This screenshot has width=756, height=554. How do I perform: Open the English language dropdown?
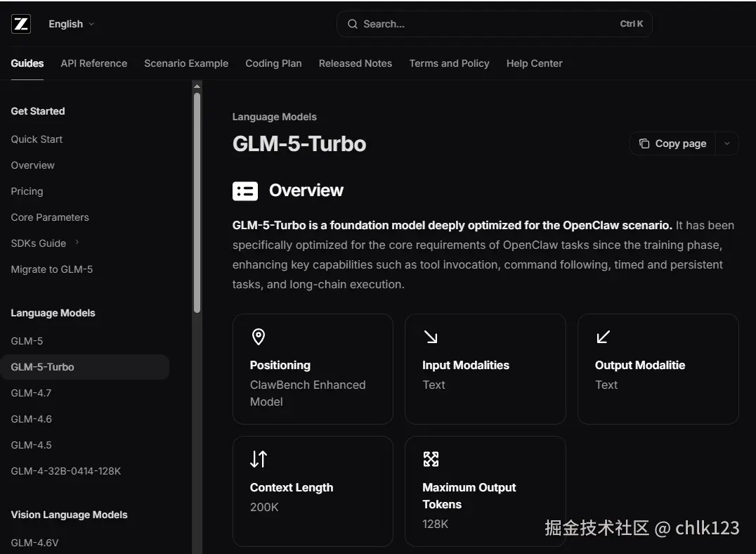tap(71, 24)
